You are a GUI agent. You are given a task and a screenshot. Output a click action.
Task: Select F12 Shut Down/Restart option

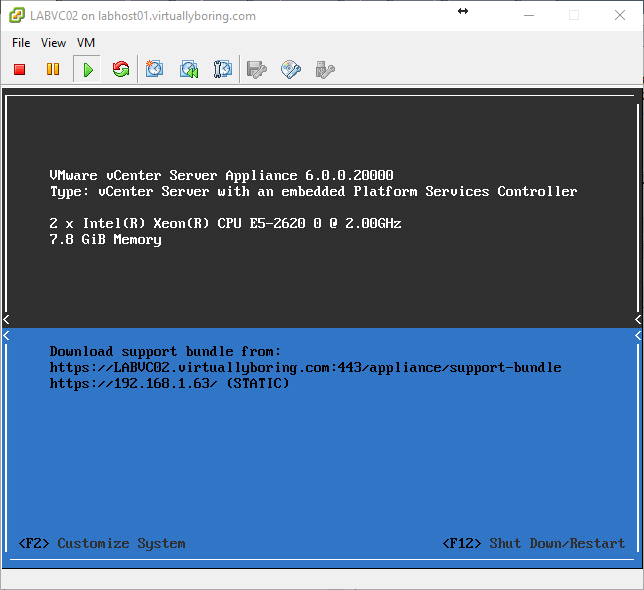point(534,543)
